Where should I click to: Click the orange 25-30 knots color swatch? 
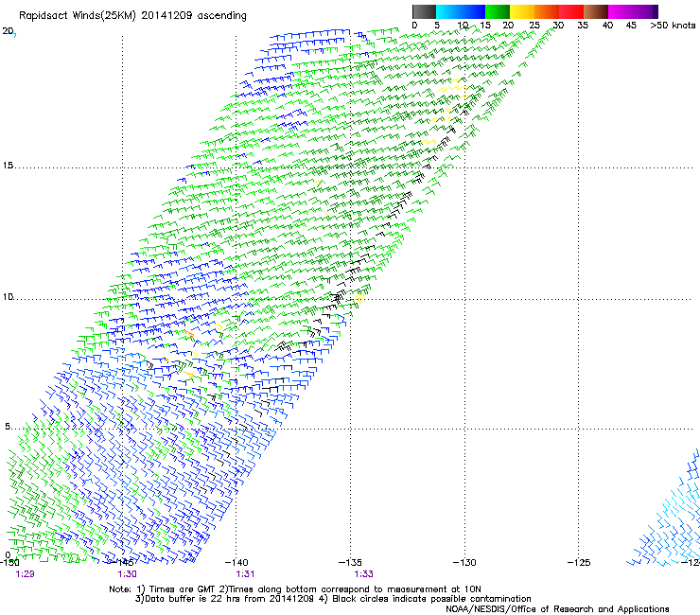[547, 11]
